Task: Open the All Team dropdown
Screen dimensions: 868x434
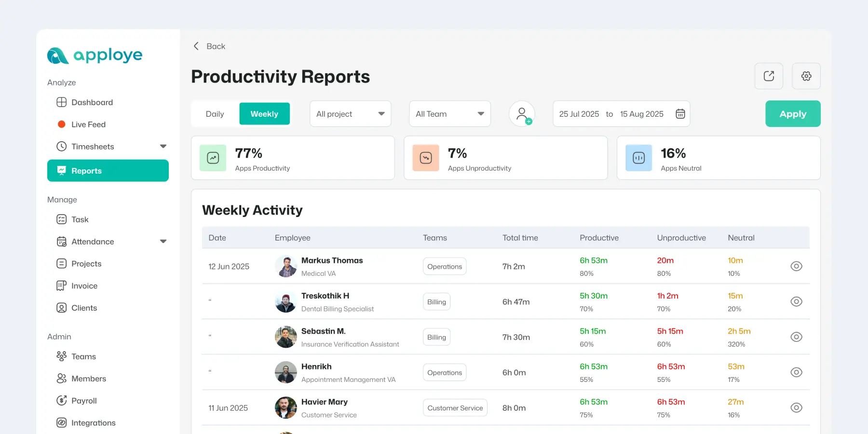Action: coord(450,114)
